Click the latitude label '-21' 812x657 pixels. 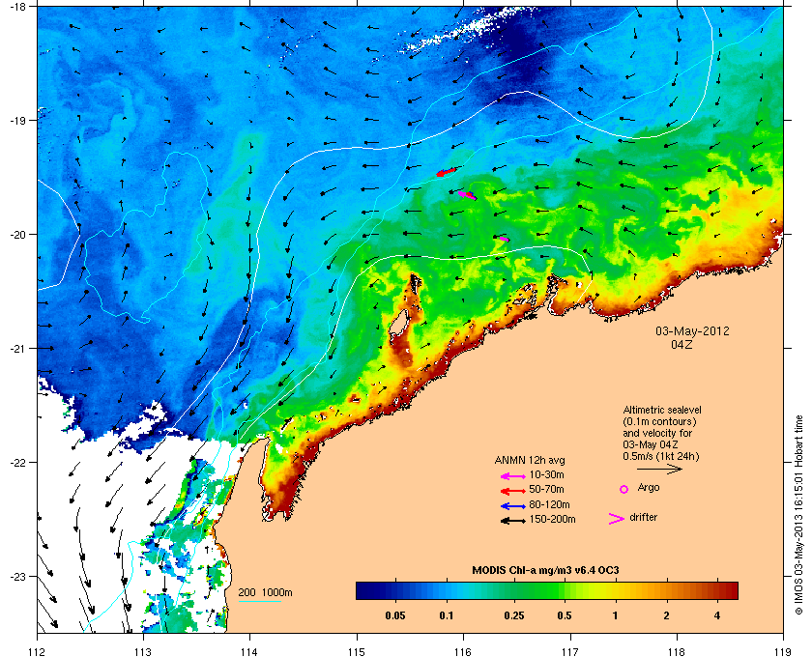pyautogui.click(x=17, y=349)
